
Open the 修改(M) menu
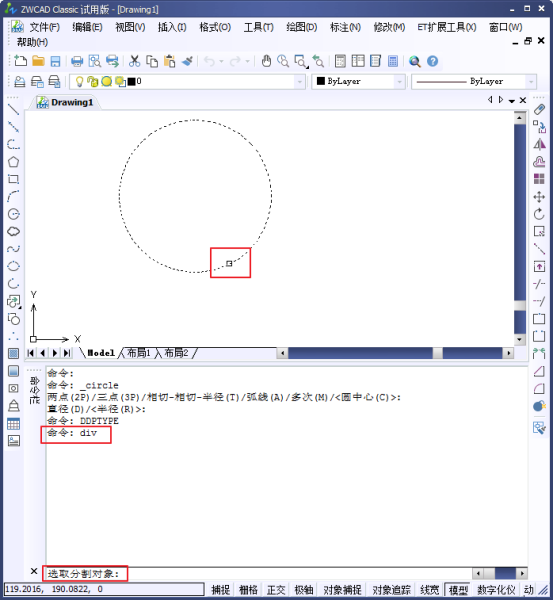[389, 27]
